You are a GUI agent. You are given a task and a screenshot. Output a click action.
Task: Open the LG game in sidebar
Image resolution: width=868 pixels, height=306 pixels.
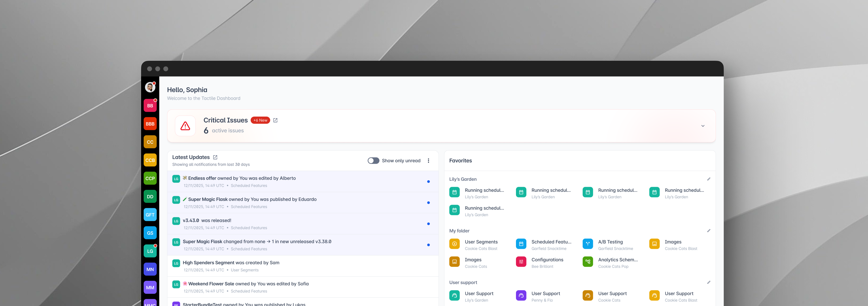click(150, 251)
